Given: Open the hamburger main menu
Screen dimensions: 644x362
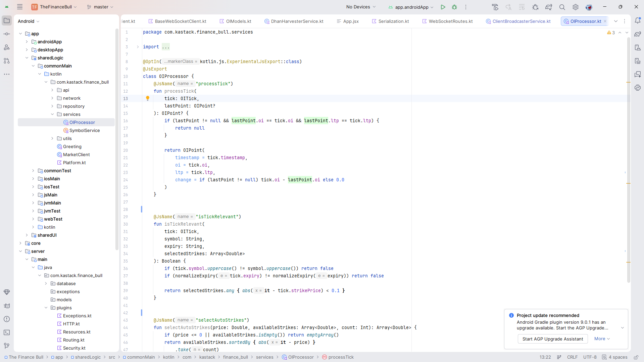Looking at the screenshot, I should tap(20, 7).
